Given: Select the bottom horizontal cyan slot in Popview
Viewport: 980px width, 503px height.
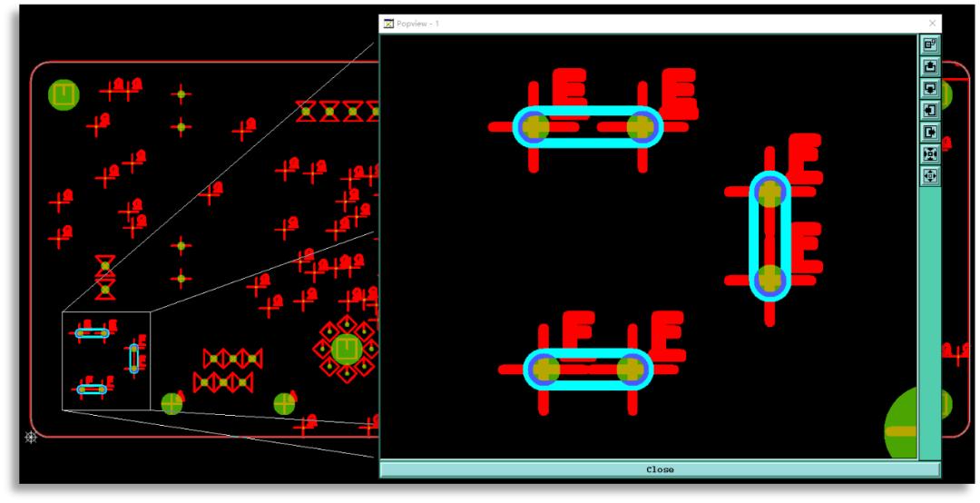Looking at the screenshot, I should [588, 370].
